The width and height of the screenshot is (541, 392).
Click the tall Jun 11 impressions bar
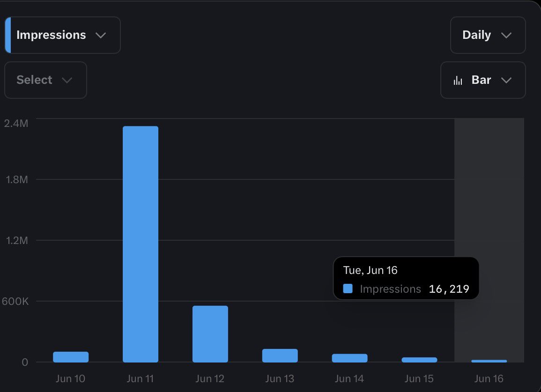pyautogui.click(x=141, y=244)
